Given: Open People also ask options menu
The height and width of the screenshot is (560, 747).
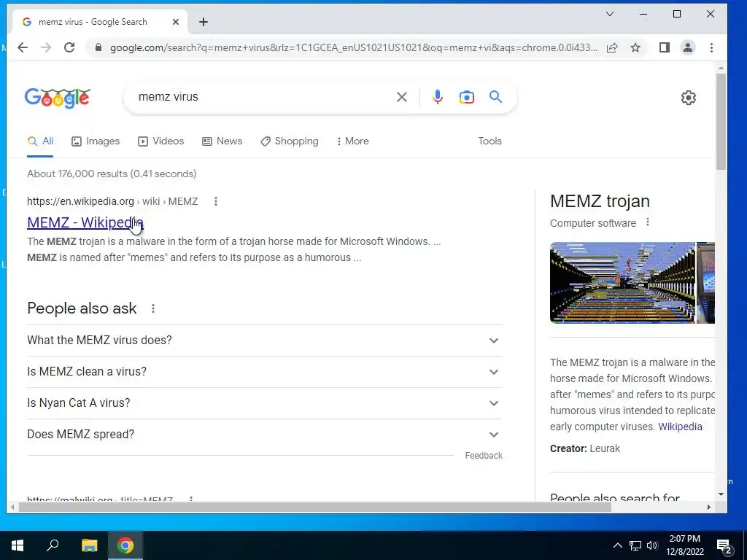Looking at the screenshot, I should tap(153, 308).
